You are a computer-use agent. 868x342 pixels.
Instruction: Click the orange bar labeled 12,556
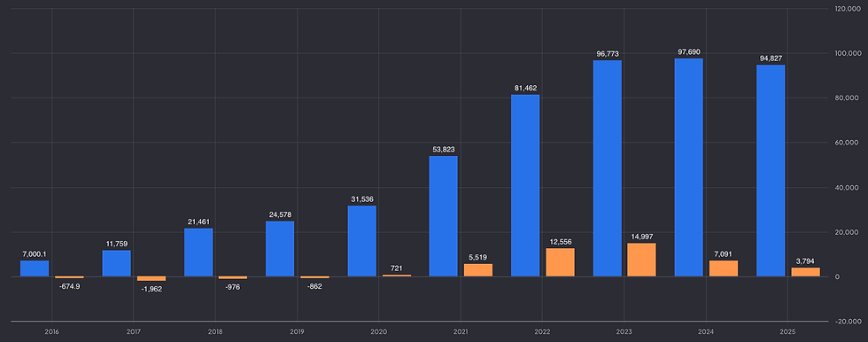click(x=560, y=262)
